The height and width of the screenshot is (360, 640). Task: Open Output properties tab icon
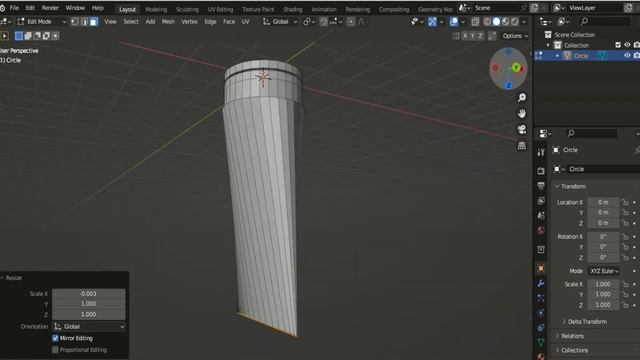541,186
